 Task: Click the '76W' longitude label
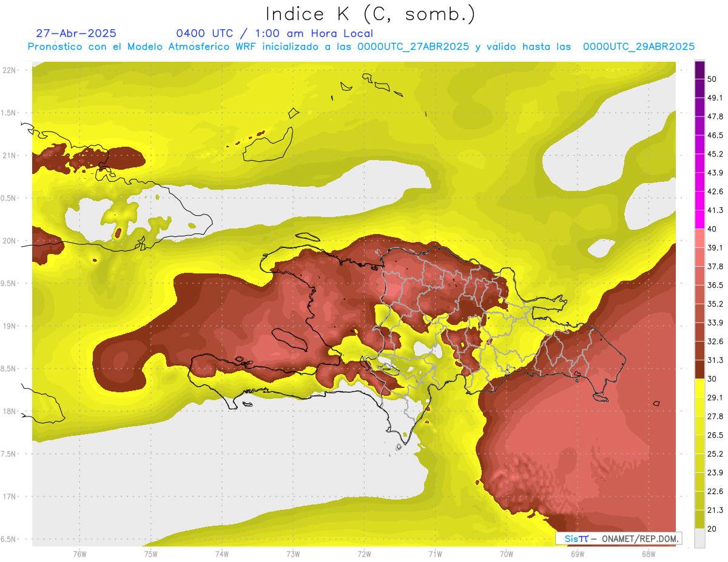click(x=79, y=554)
